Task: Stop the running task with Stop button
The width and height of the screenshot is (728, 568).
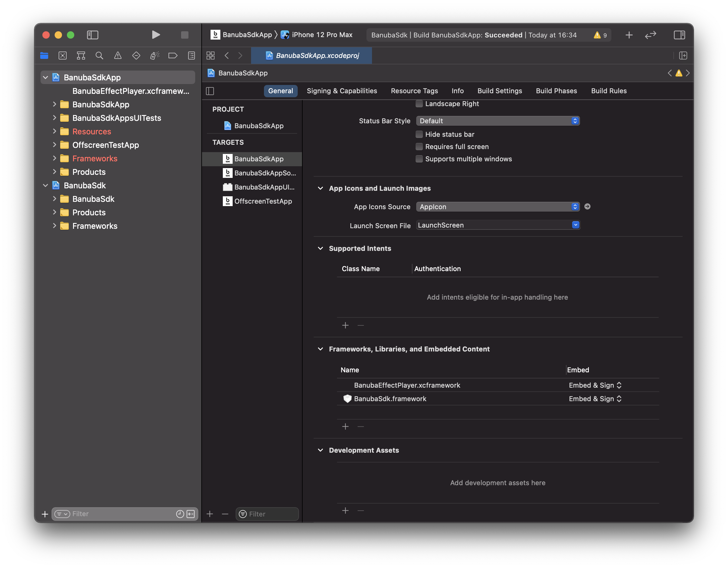Action: click(x=184, y=35)
